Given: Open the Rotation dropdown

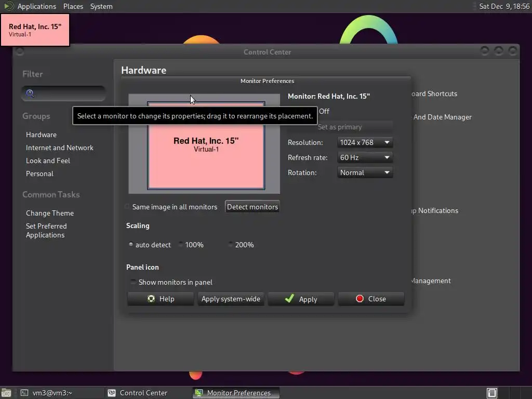Looking at the screenshot, I should [365, 172].
